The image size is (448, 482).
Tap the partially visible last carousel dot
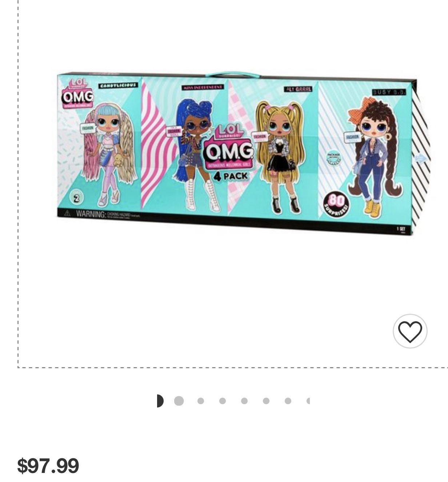308,401
